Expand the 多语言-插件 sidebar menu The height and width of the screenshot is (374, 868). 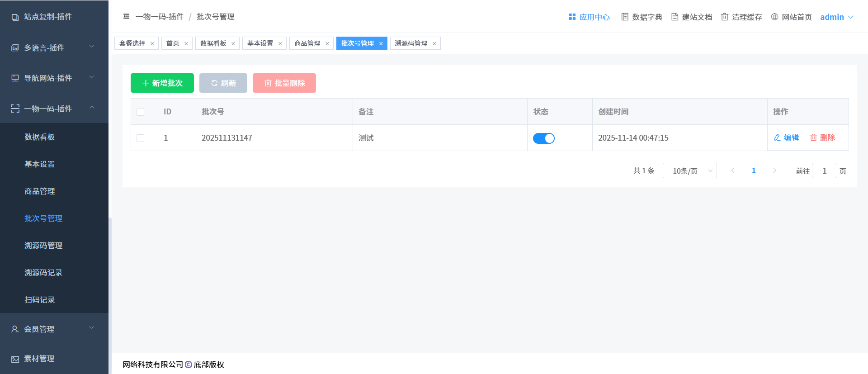(54, 47)
